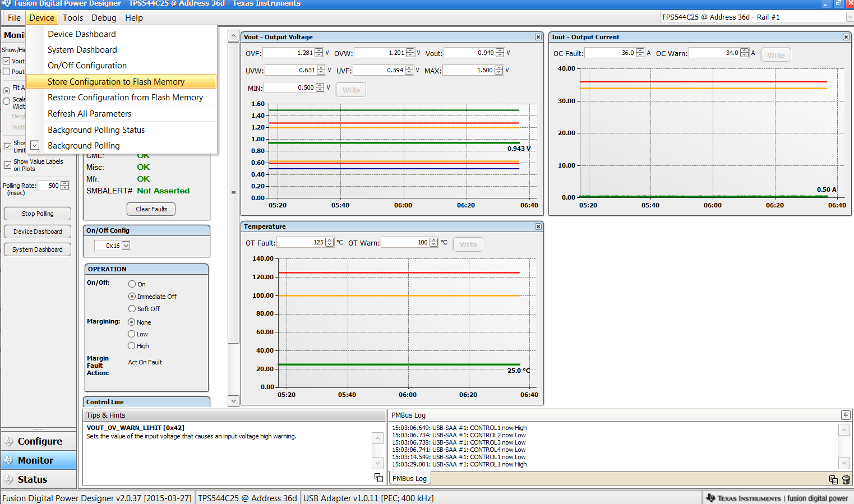Increase the OC Fault value with stepper
The image size is (854, 504).
click(640, 51)
